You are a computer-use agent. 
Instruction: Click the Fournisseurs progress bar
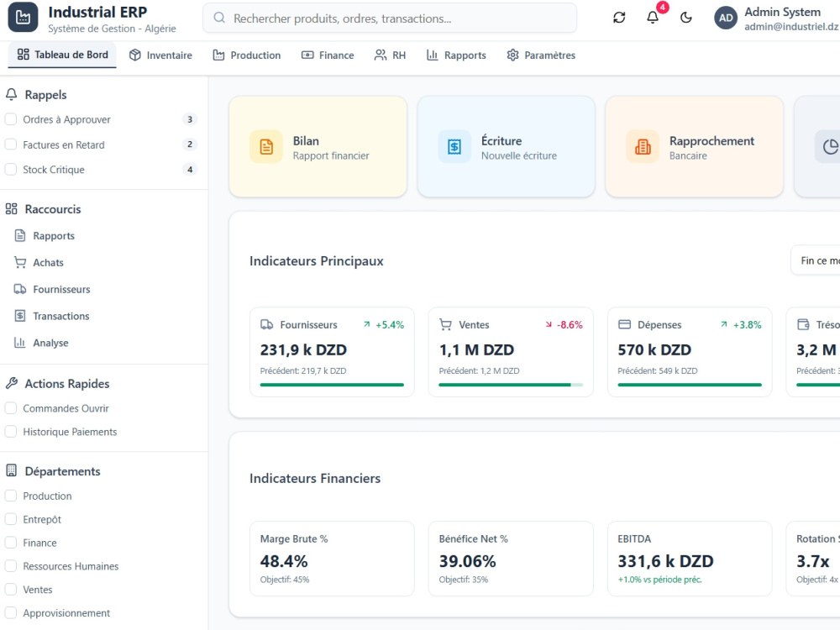(332, 384)
